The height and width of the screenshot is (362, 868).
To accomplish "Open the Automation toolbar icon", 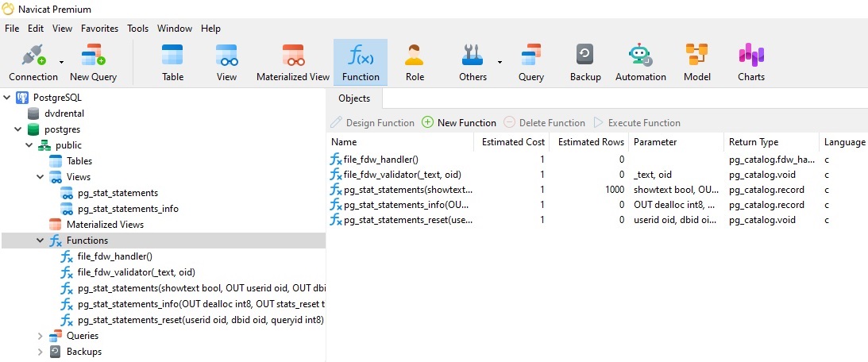I will [x=641, y=62].
